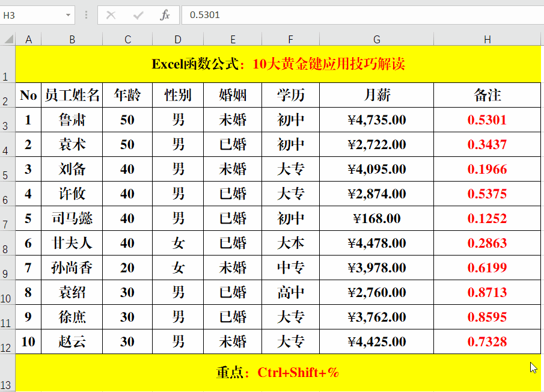Select the name cell "甘夫人"
544x392 pixels.
[72, 243]
